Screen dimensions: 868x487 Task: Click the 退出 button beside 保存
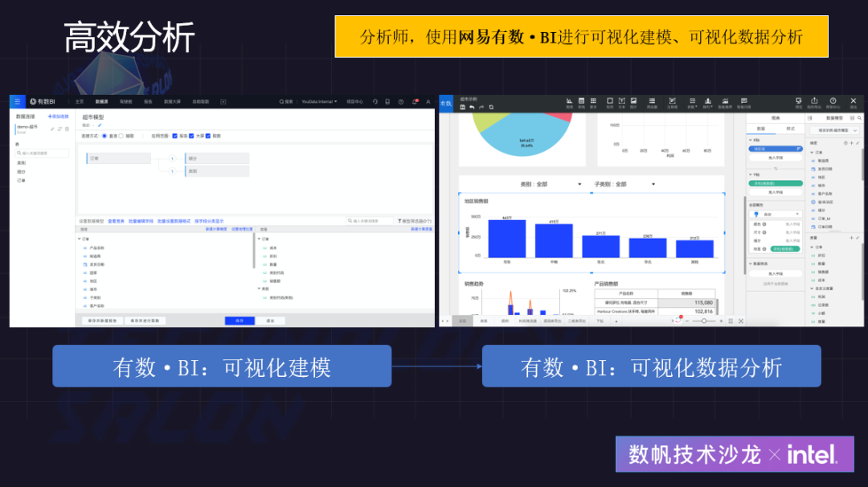270,321
